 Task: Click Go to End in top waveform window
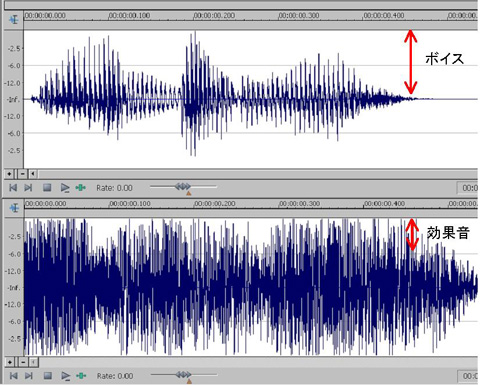(x=28, y=188)
